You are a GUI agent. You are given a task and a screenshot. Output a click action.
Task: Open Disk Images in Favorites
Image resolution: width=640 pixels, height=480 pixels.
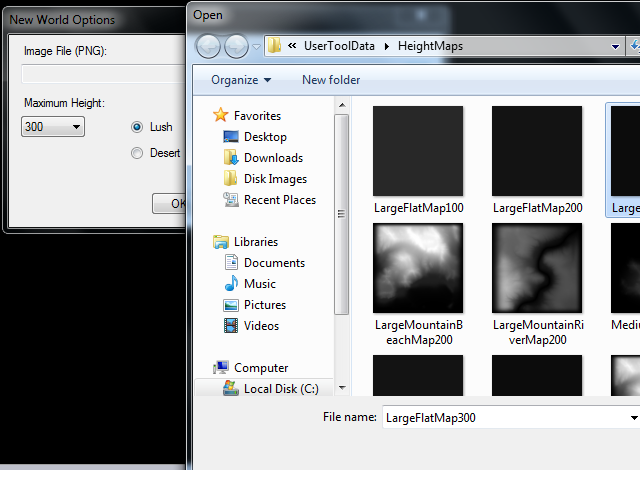pyautogui.click(x=275, y=179)
